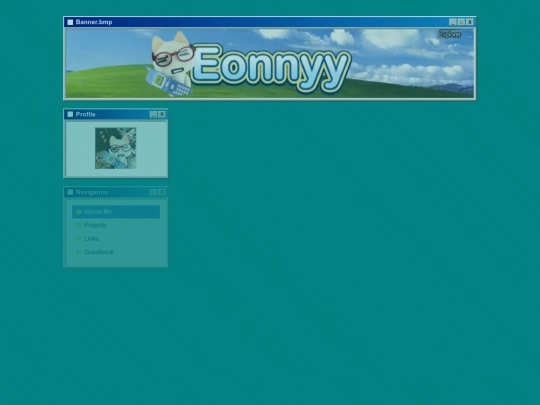Click the "Navigation" title text

(x=92, y=192)
